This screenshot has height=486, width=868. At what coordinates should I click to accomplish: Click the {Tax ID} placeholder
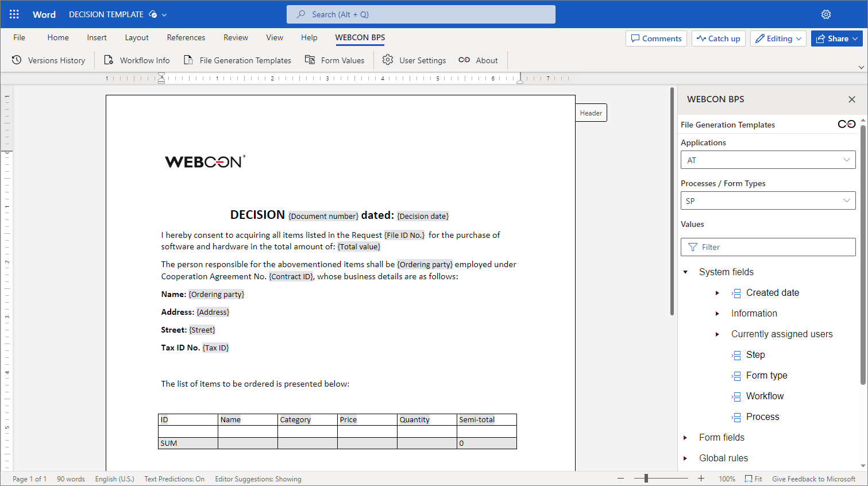click(216, 348)
